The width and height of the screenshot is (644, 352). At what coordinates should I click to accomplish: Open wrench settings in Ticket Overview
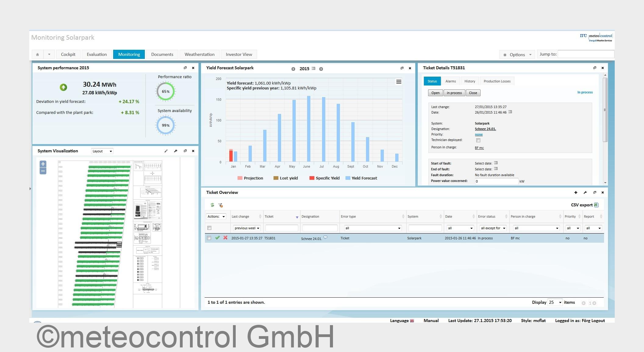585,192
